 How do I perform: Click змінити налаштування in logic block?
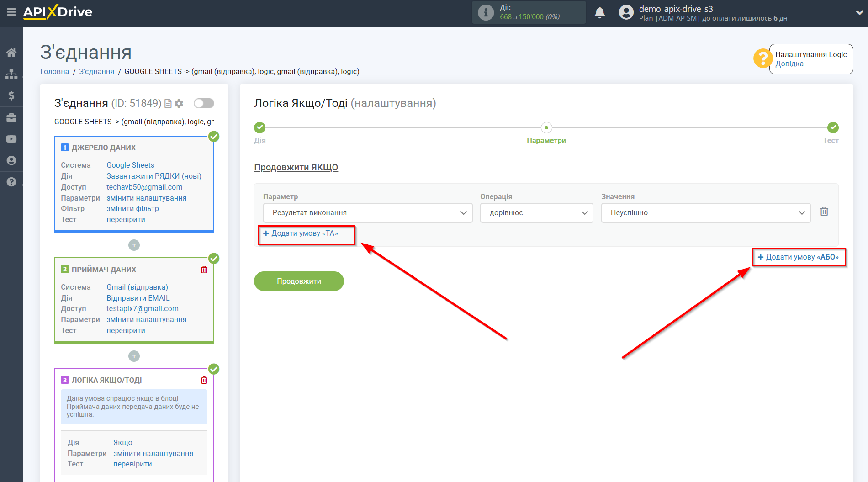153,454
